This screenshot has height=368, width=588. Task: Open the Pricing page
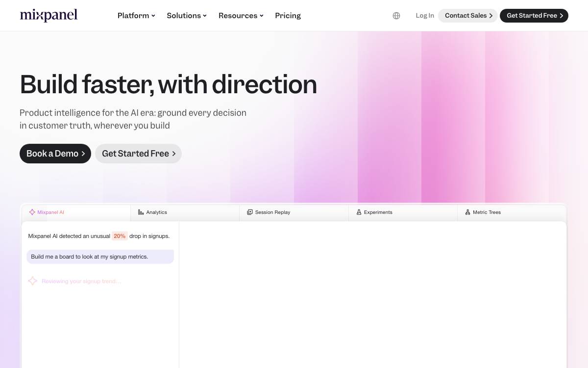[288, 16]
